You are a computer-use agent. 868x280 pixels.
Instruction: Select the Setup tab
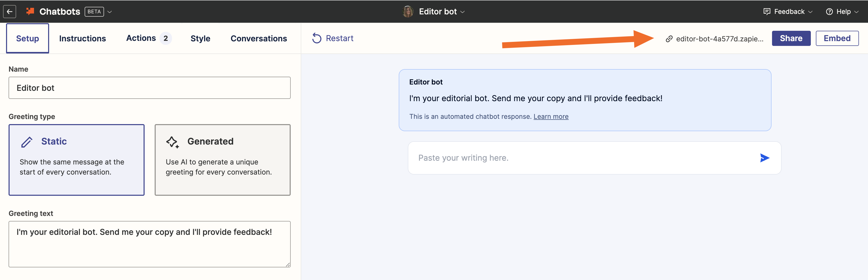28,38
